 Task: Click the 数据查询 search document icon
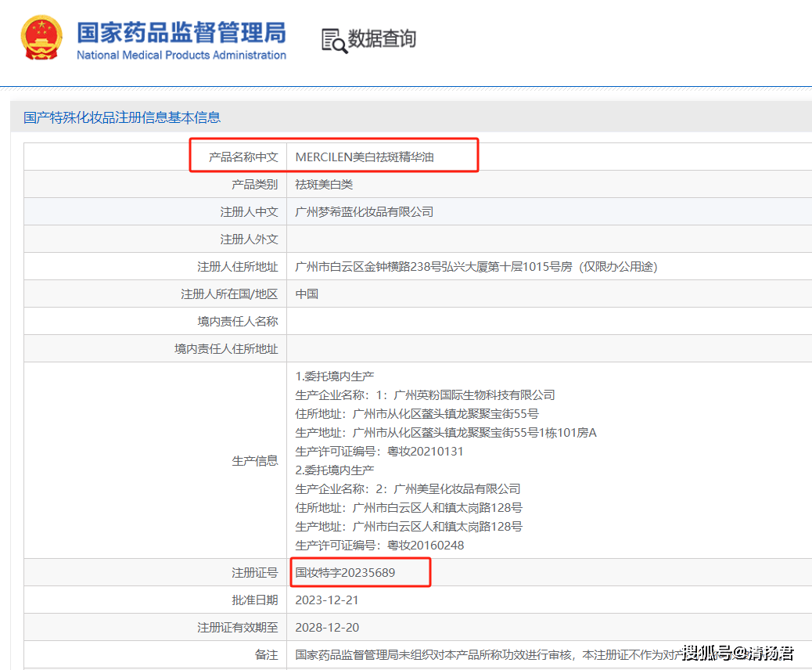tap(334, 41)
